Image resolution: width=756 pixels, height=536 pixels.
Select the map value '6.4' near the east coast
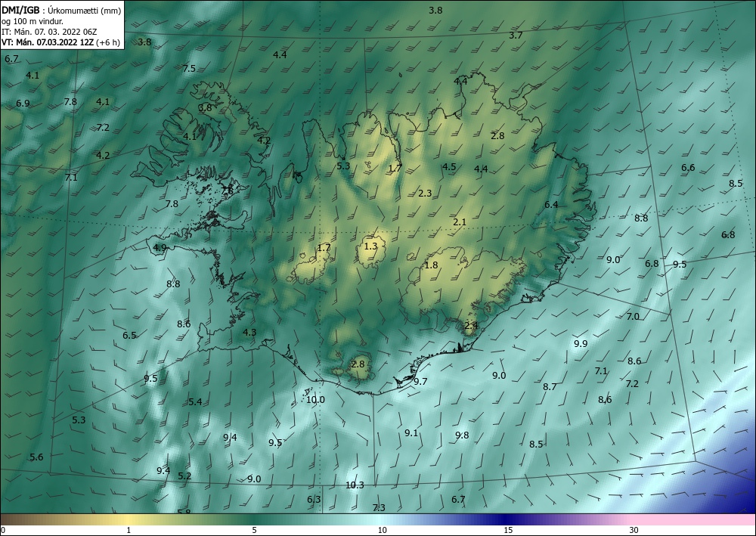(551, 204)
